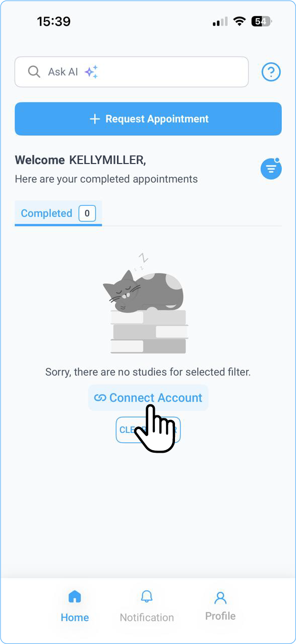Viewport: 296px width, 644px height.
Task: Tap the Wi-Fi icon in status bar
Action: pyautogui.click(x=239, y=21)
